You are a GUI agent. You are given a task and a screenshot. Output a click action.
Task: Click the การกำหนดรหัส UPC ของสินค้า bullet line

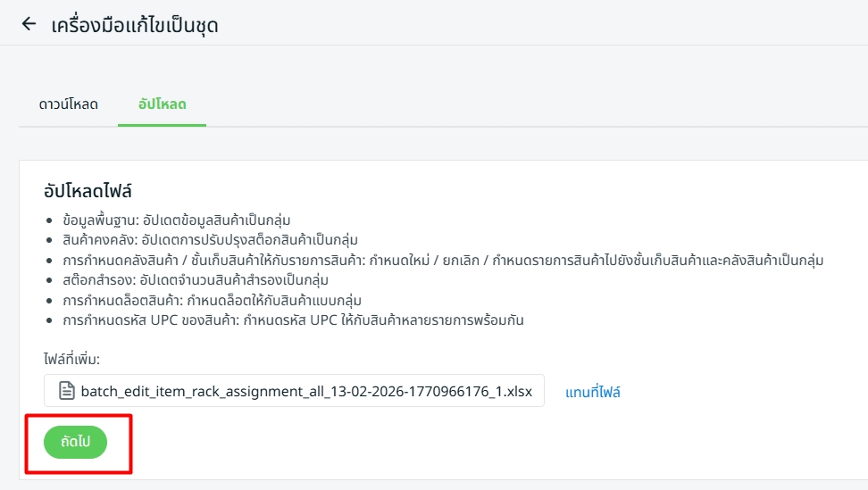(x=293, y=320)
